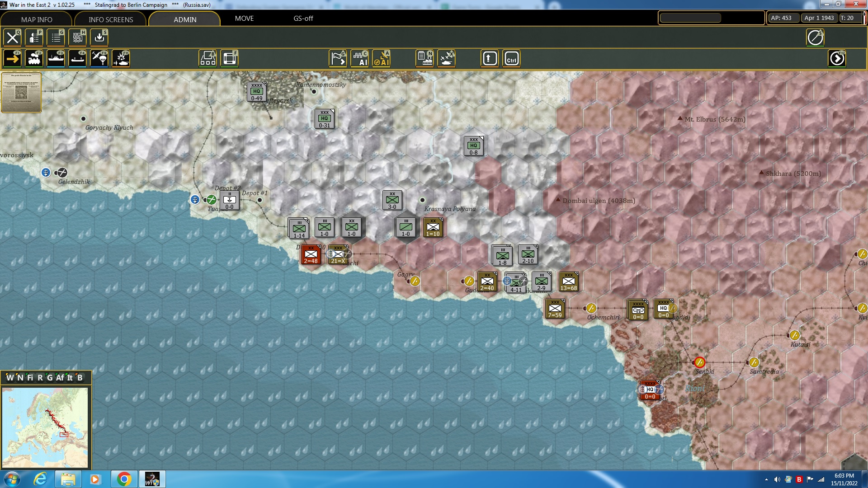
Task: Toggle the Shift modifier button
Action: (489, 58)
